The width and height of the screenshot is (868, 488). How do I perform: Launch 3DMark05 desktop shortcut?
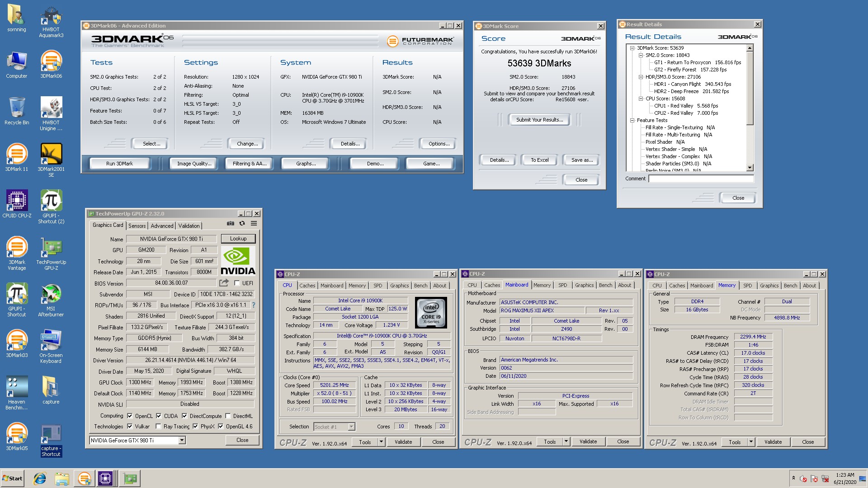[x=17, y=437]
